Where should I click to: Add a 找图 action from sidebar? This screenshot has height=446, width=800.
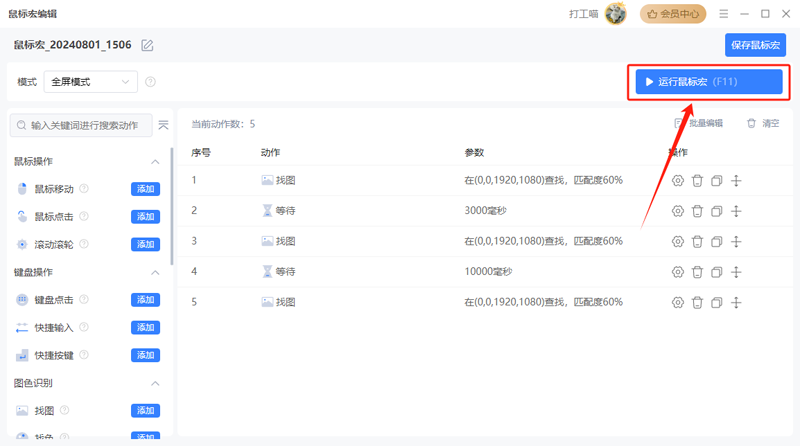145,410
